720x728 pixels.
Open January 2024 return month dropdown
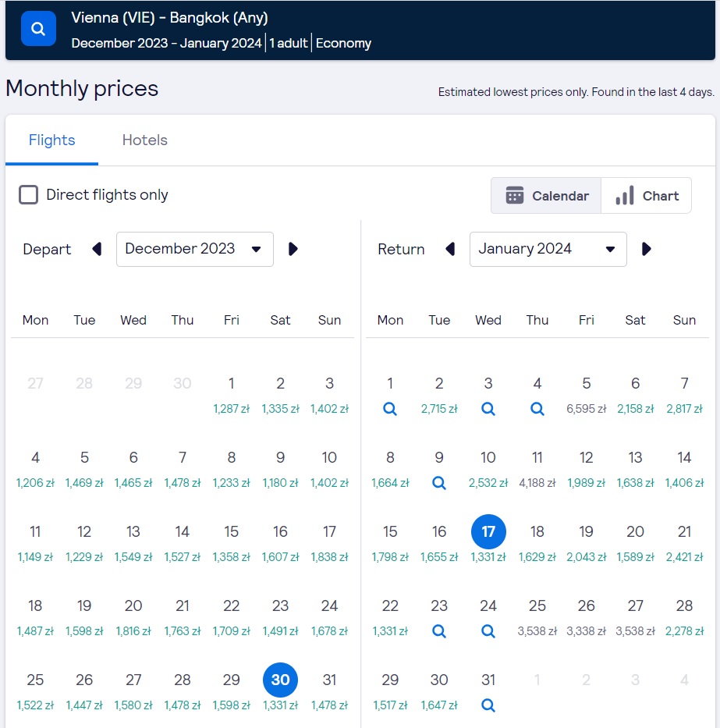pos(548,250)
